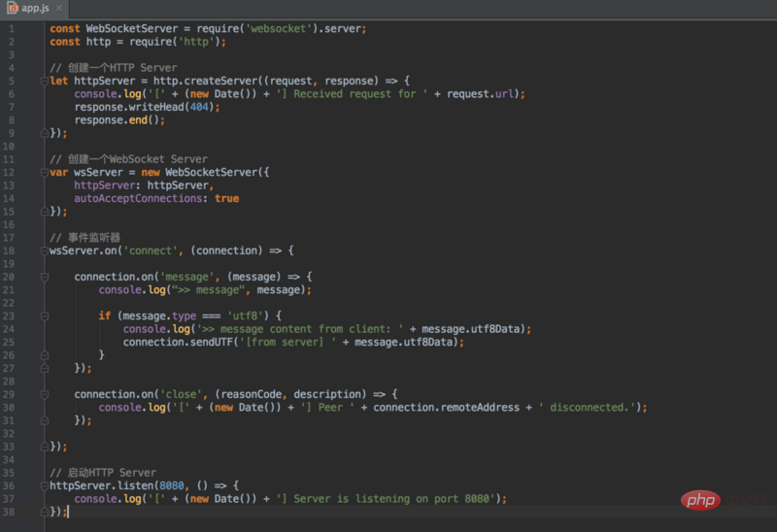Click the 'utf8' string on line 23
Image resolution: width=777 pixels, height=532 pixels.
[x=245, y=316]
